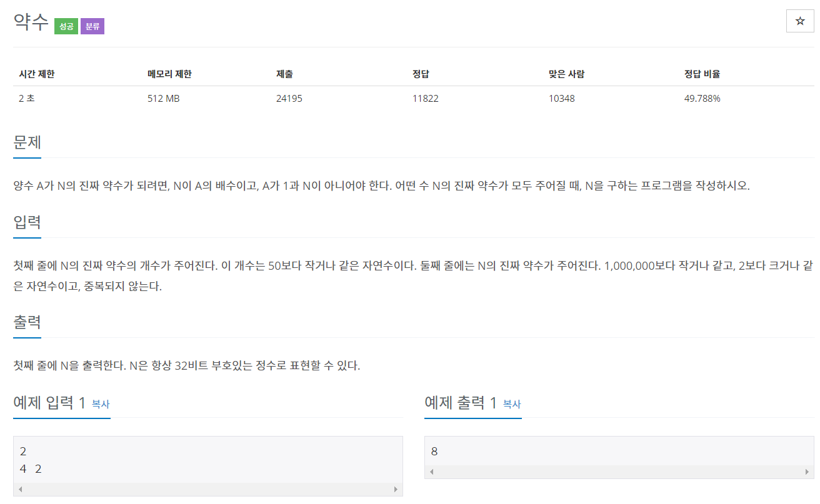This screenshot has height=504, width=820.
Task: Click the 정답 비율 column header
Action: coord(702,74)
